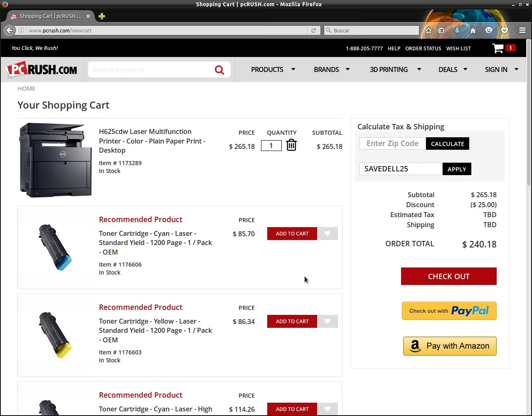Open 1200 Page Cyan Toner Cartridge product link

click(x=155, y=243)
